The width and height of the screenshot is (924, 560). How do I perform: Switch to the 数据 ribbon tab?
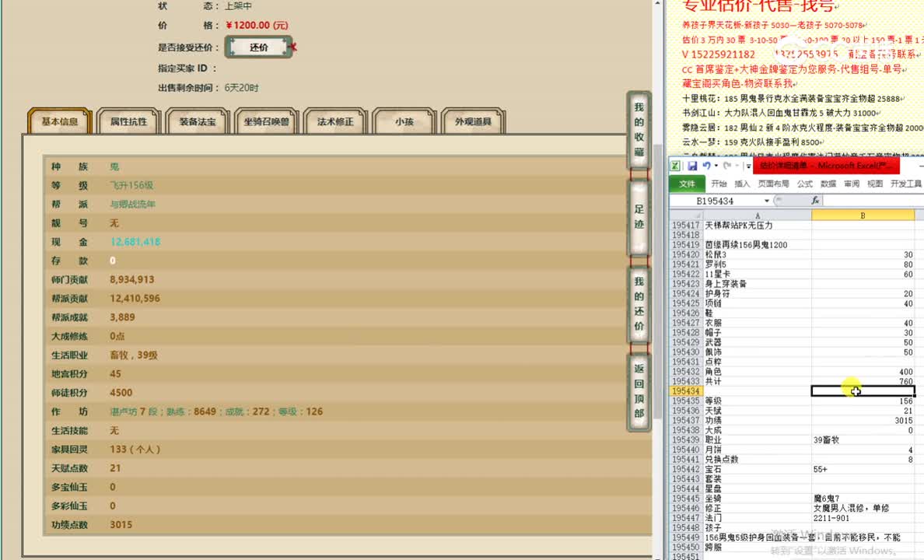coord(828,184)
